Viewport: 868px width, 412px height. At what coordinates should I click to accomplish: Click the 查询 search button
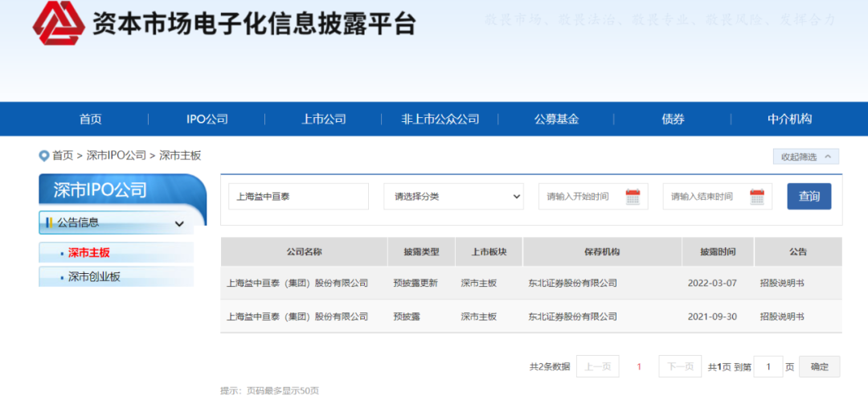pyautogui.click(x=809, y=196)
